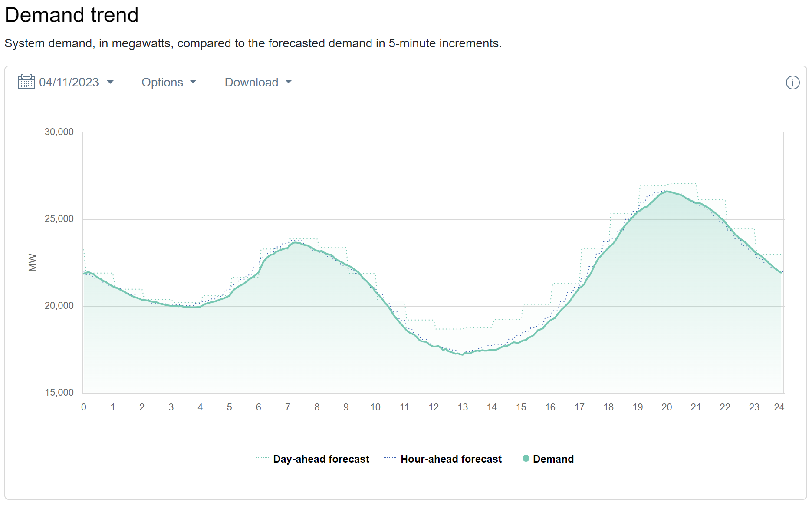Click the hour 12 x-axis label
The image size is (812, 506).
pyautogui.click(x=433, y=407)
